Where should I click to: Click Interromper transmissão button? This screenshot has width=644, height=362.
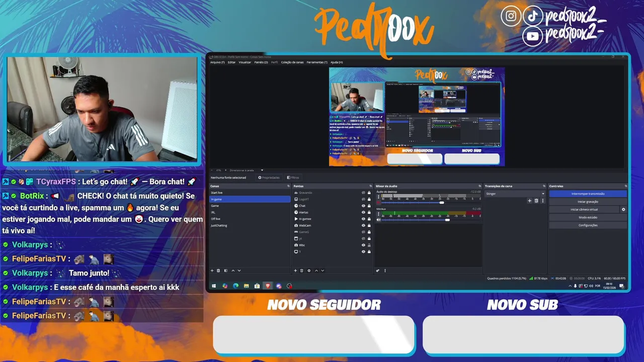(588, 194)
